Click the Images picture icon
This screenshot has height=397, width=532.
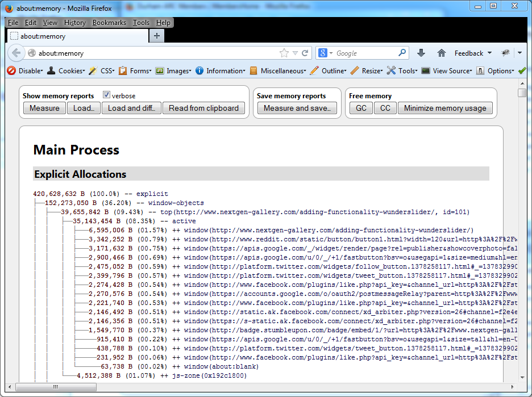[160, 70]
